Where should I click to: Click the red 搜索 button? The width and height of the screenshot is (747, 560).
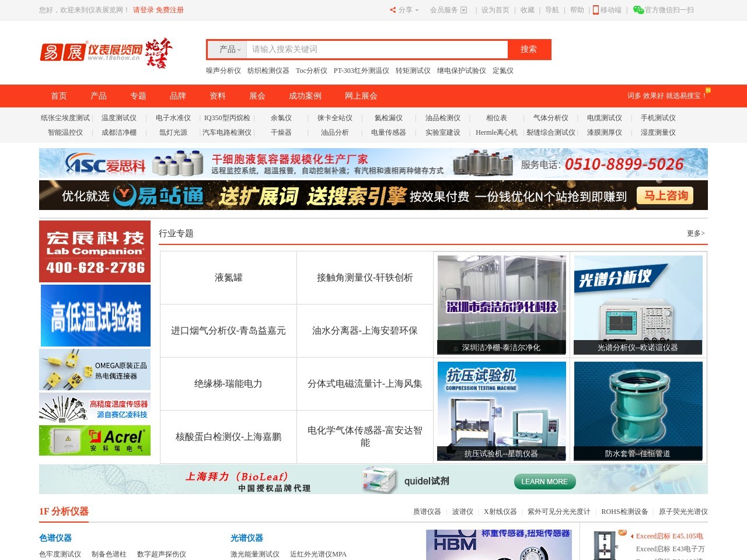[x=529, y=50]
